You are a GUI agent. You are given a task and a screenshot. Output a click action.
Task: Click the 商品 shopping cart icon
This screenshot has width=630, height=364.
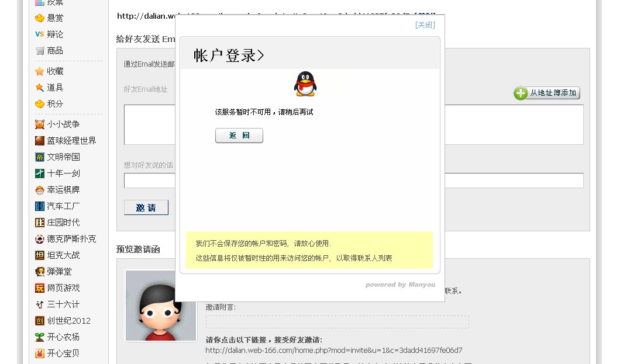click(39, 51)
